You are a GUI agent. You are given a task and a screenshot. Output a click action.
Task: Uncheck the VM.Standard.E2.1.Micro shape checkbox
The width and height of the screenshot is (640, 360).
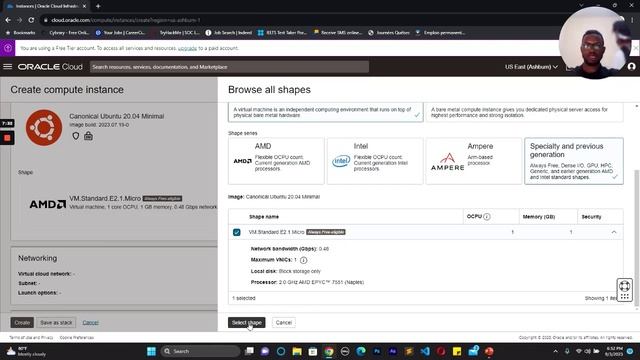[236, 232]
